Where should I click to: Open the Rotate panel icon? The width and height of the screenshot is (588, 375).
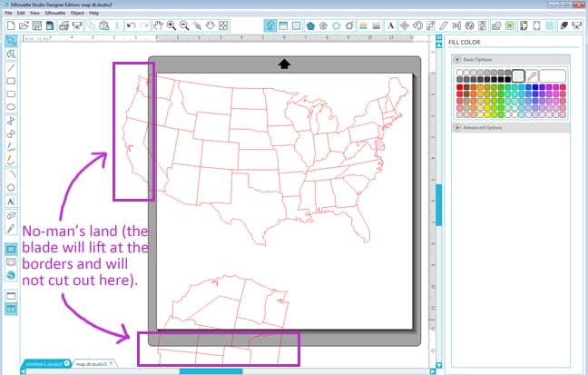417,25
